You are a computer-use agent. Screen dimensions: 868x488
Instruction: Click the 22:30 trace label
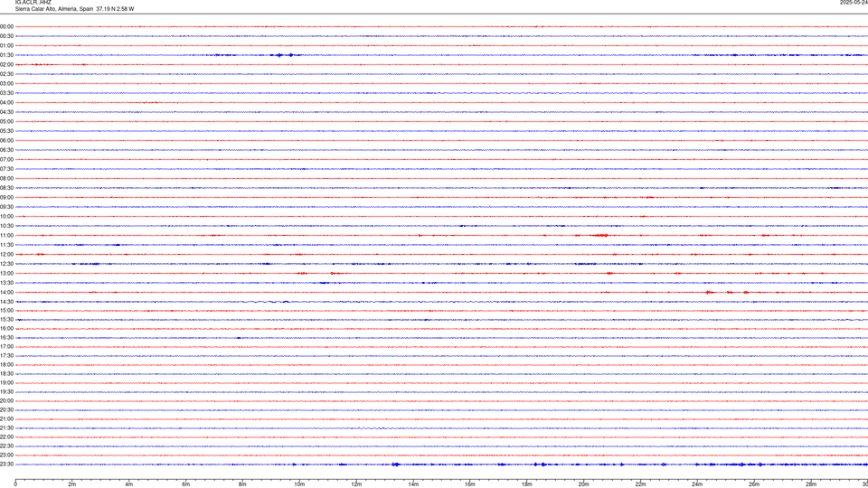6,446
